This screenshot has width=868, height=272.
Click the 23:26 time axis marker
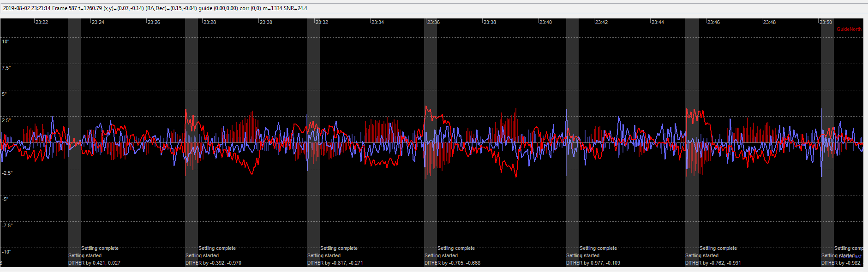[154, 22]
